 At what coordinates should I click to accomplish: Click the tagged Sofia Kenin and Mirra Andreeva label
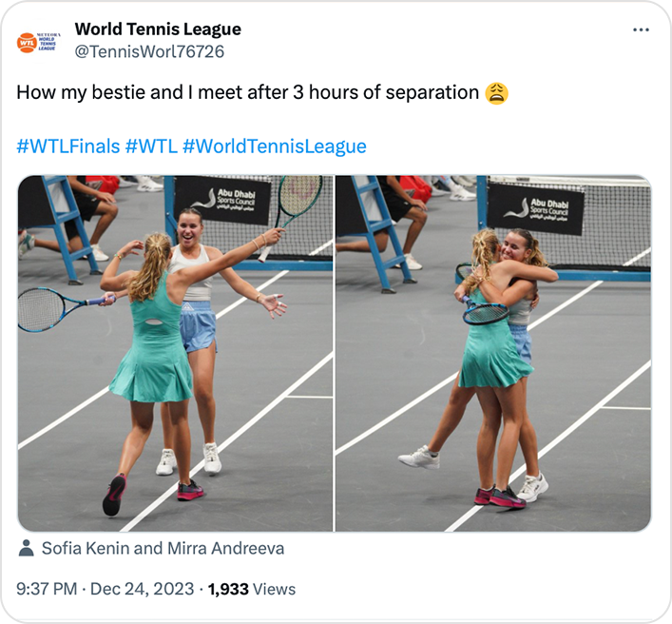pyautogui.click(x=163, y=549)
